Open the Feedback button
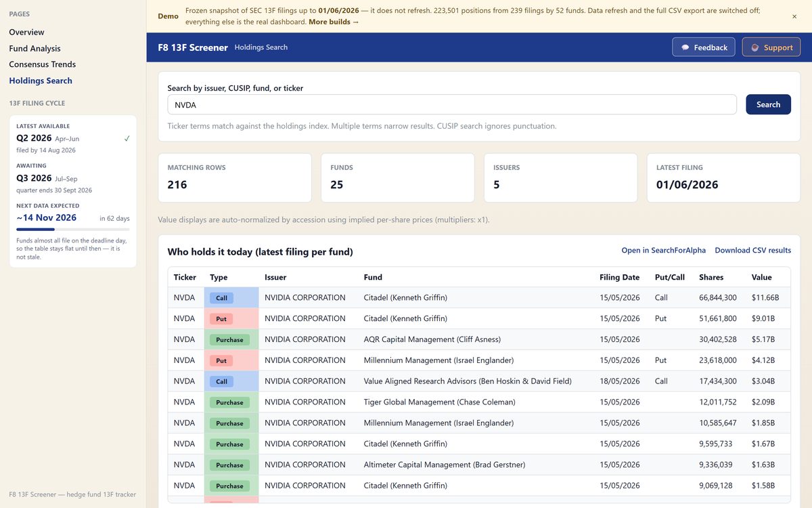This screenshot has height=508, width=812. pos(703,47)
